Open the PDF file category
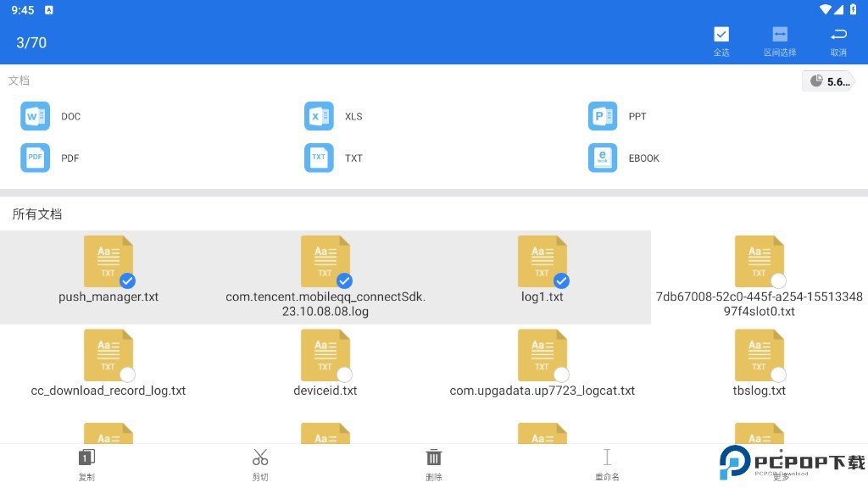This screenshot has height=488, width=868. click(35, 158)
